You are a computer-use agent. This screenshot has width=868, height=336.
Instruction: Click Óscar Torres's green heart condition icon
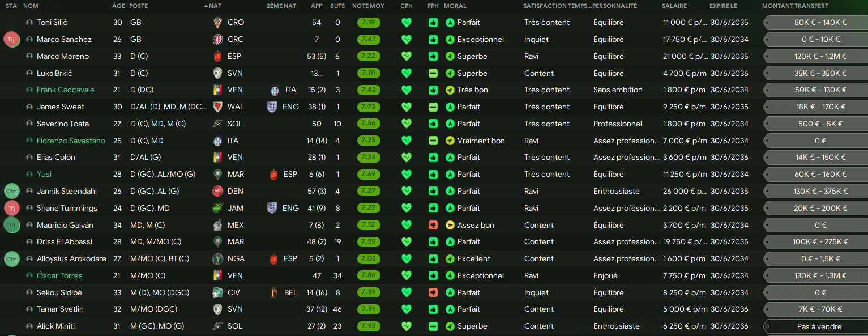pyautogui.click(x=406, y=276)
